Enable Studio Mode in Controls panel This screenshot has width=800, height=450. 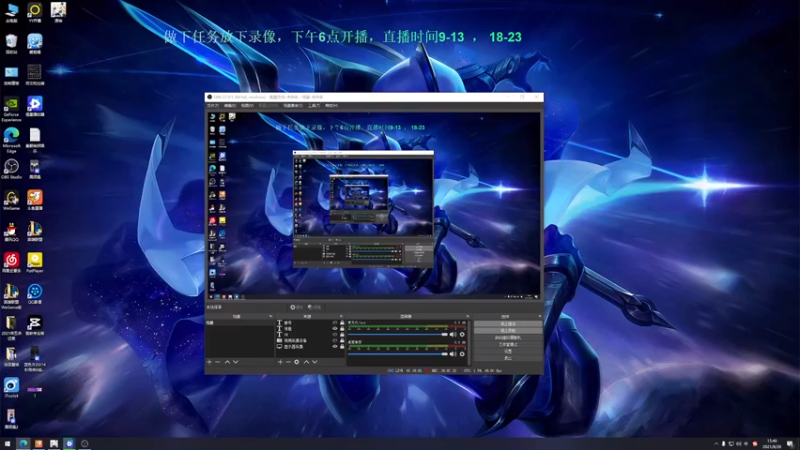tap(508, 344)
